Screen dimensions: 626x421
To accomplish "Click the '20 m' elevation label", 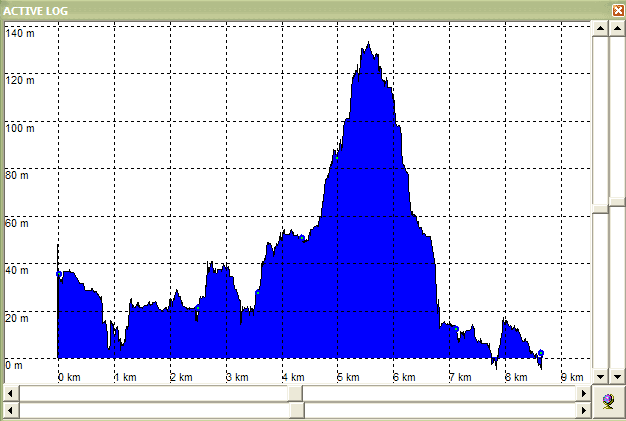I will (17, 318).
